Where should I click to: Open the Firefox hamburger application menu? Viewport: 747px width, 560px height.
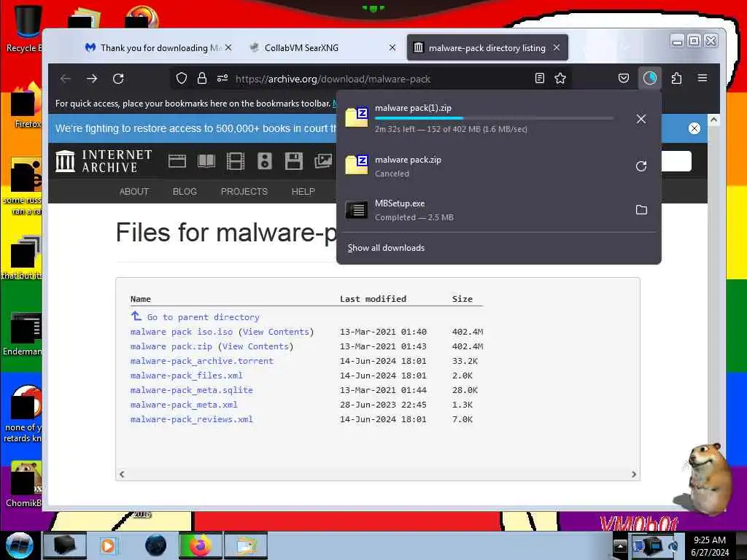(x=703, y=78)
